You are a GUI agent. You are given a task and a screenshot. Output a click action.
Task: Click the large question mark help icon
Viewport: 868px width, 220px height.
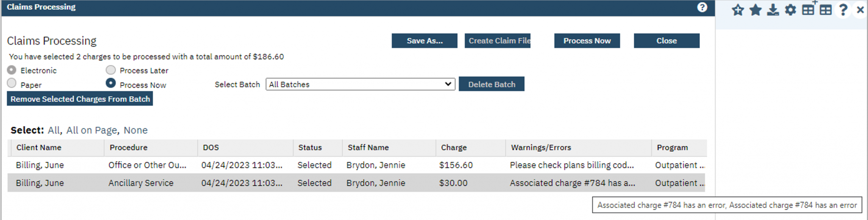click(x=843, y=10)
